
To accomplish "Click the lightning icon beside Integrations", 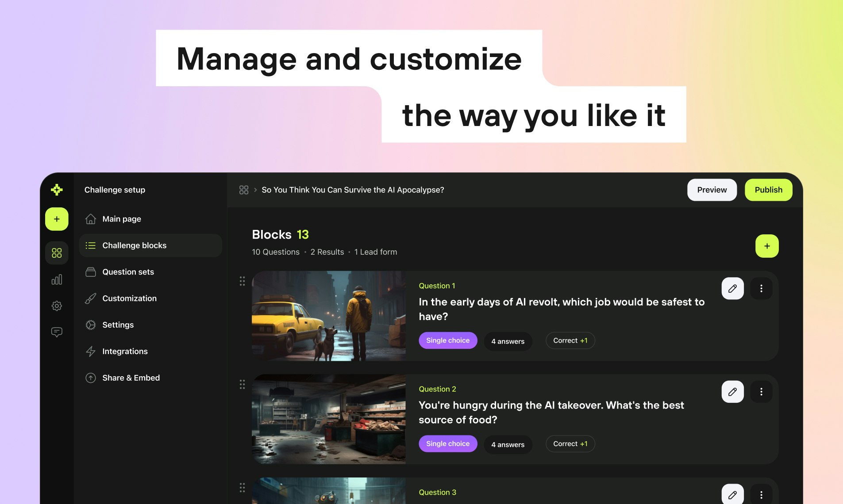I will point(91,351).
